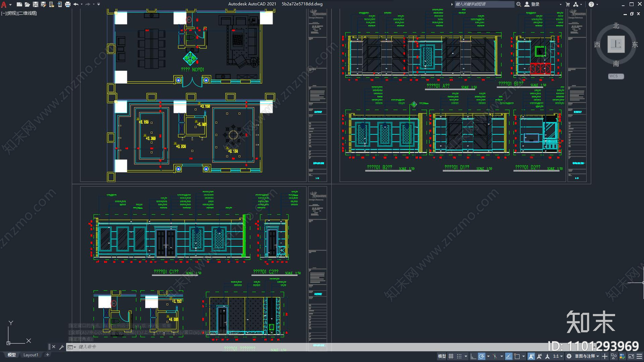Add a new layout with plus button
The height and width of the screenshot is (362, 644).
(x=47, y=355)
